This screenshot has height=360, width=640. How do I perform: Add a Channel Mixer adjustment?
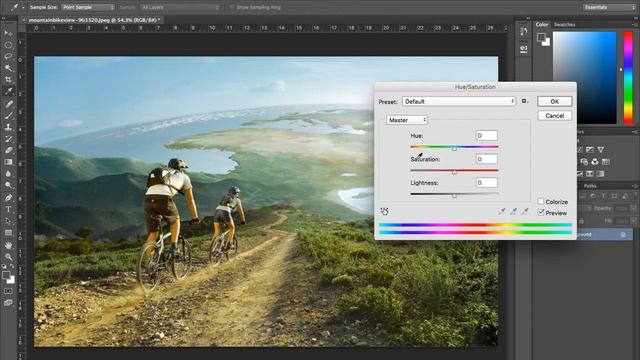tap(595, 162)
